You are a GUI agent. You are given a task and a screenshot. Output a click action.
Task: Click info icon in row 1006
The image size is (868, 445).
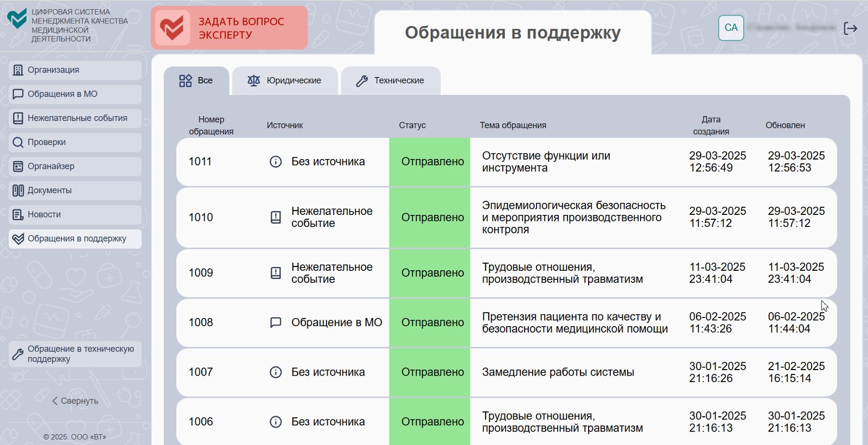pyautogui.click(x=276, y=422)
